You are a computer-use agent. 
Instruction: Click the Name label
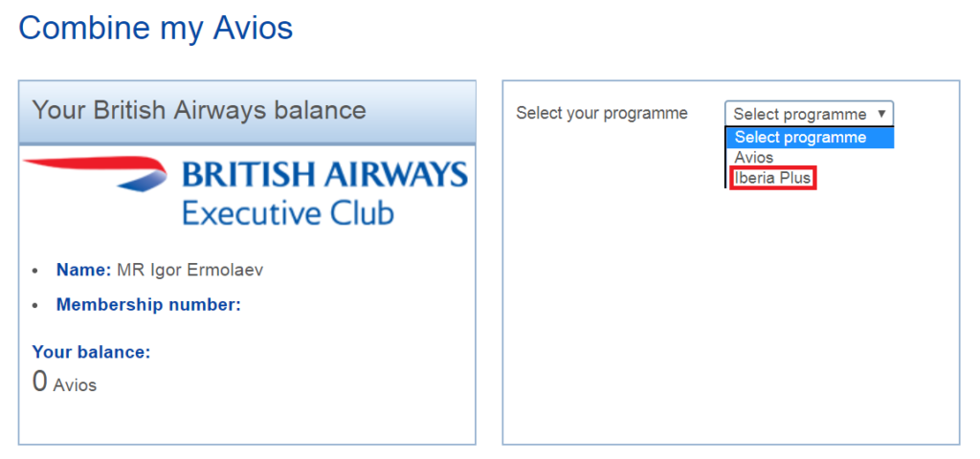coord(84,270)
